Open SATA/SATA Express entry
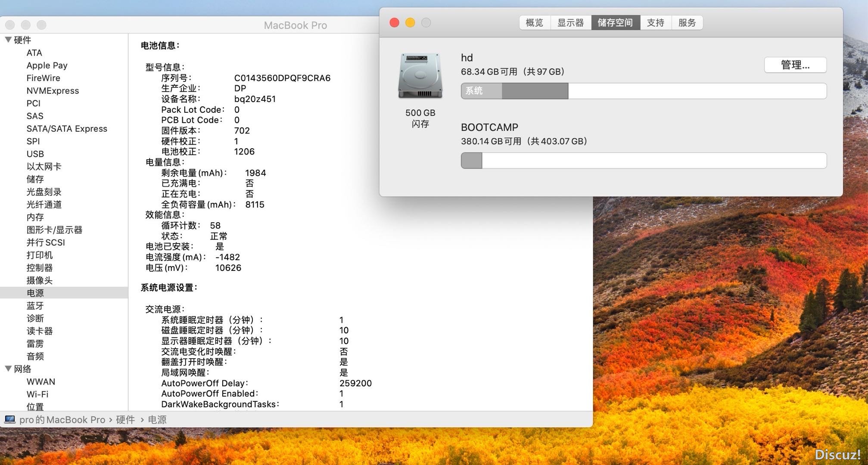Viewport: 868px width, 465px height. click(67, 128)
